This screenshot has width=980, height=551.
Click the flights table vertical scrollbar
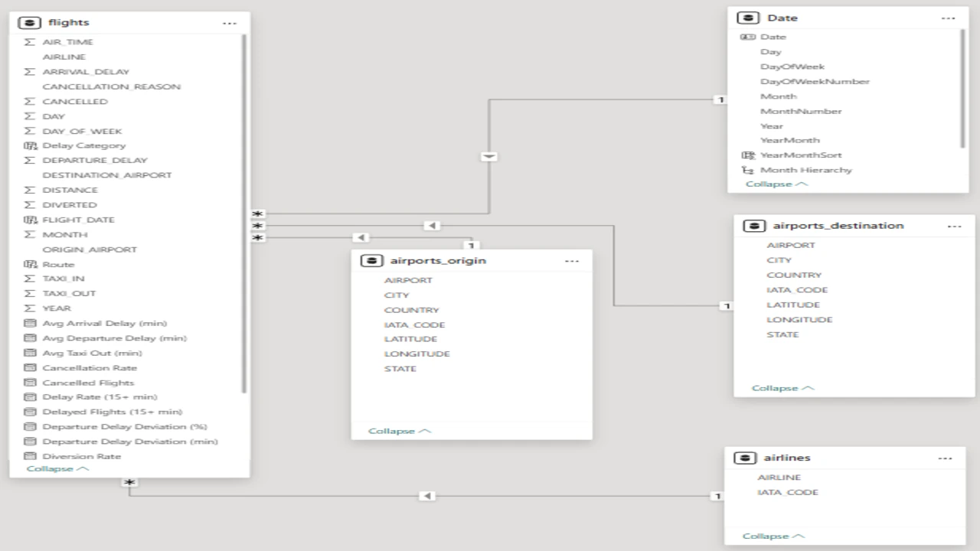(x=244, y=214)
